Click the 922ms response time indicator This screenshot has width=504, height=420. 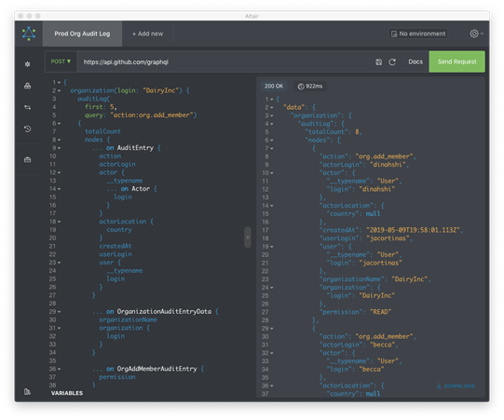tap(310, 86)
